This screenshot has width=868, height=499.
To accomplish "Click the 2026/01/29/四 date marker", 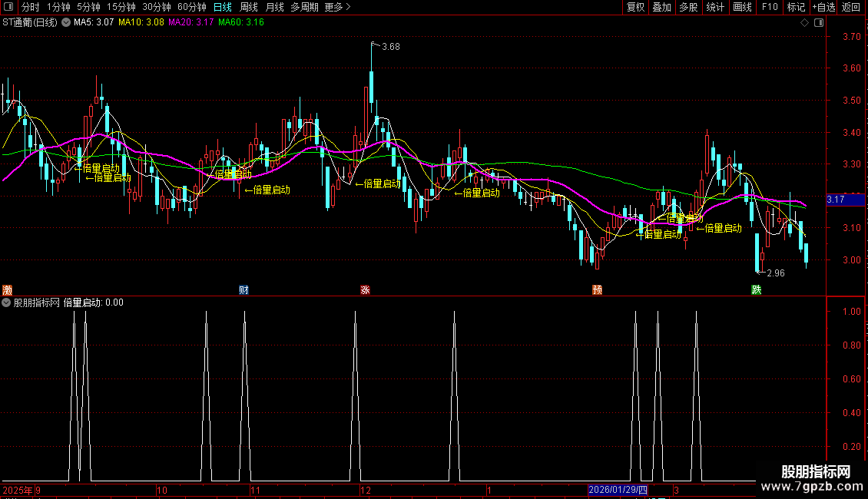I will tap(618, 490).
